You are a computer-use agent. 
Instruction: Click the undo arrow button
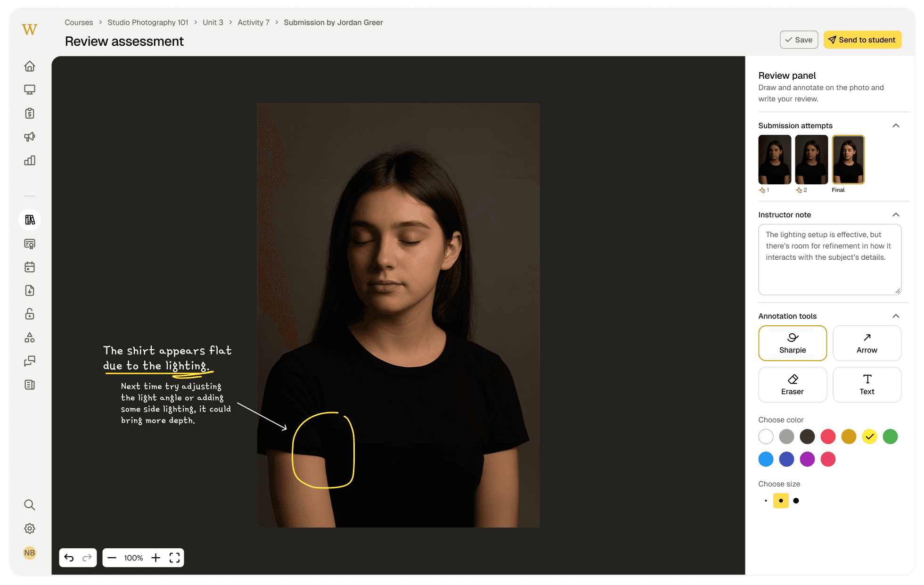(x=69, y=558)
